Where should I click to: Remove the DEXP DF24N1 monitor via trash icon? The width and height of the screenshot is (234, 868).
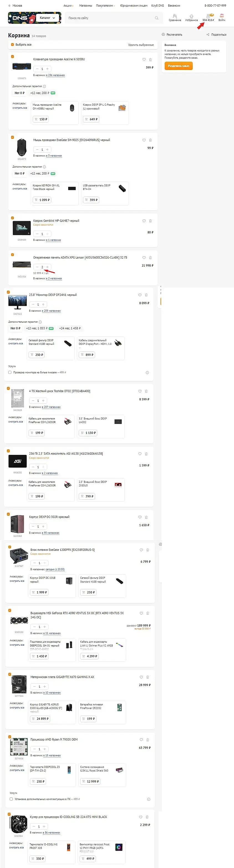[x=146, y=295]
